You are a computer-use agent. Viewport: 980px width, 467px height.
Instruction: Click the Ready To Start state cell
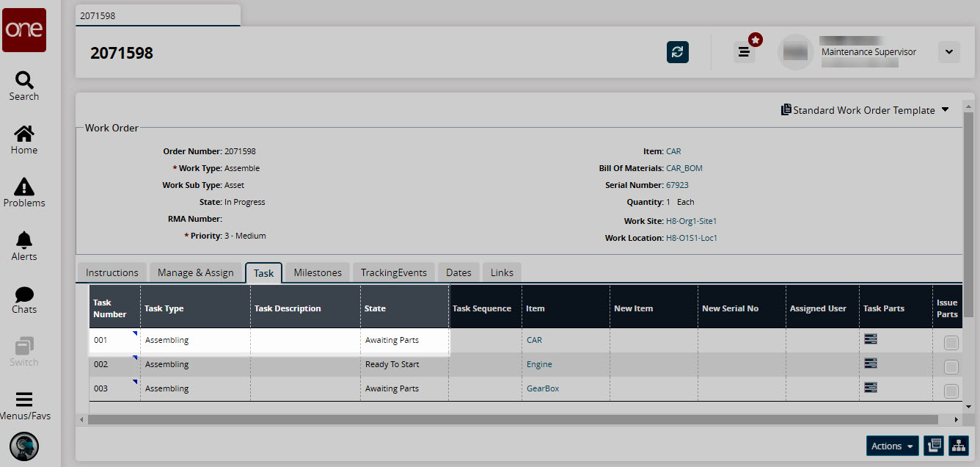(x=404, y=364)
